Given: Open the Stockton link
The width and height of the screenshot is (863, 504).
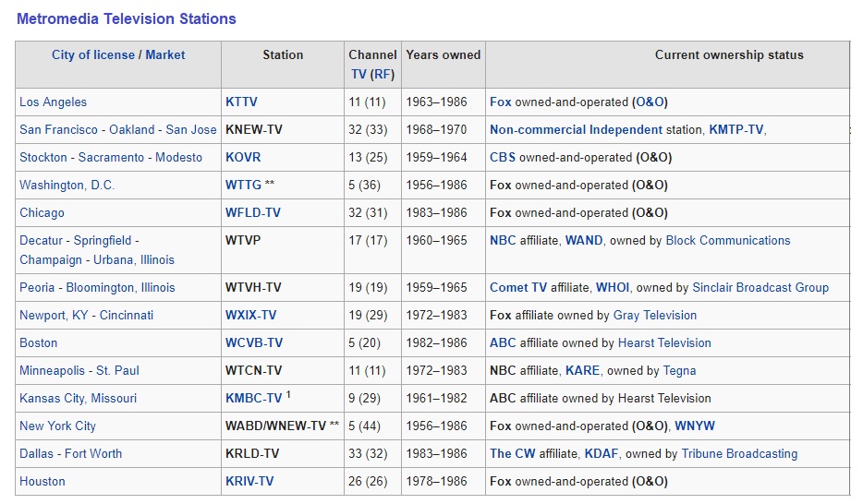Looking at the screenshot, I should (x=43, y=158).
